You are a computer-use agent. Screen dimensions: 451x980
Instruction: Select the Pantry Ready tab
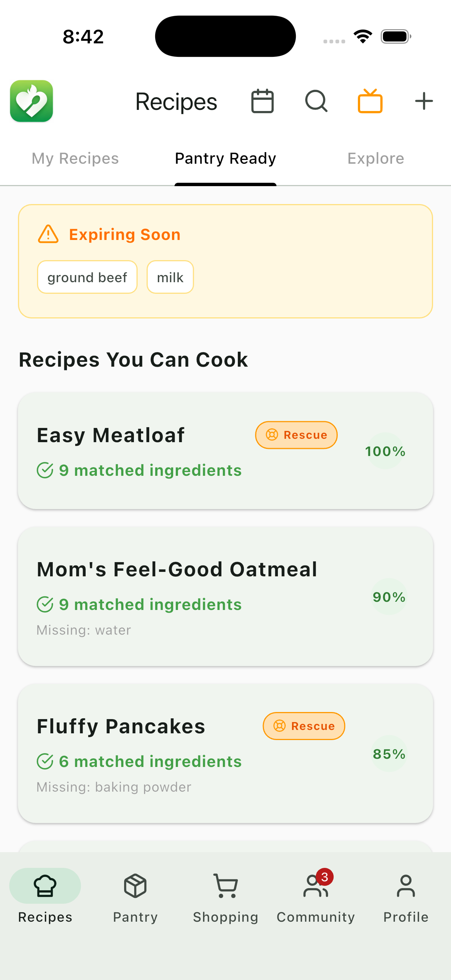[x=225, y=158]
